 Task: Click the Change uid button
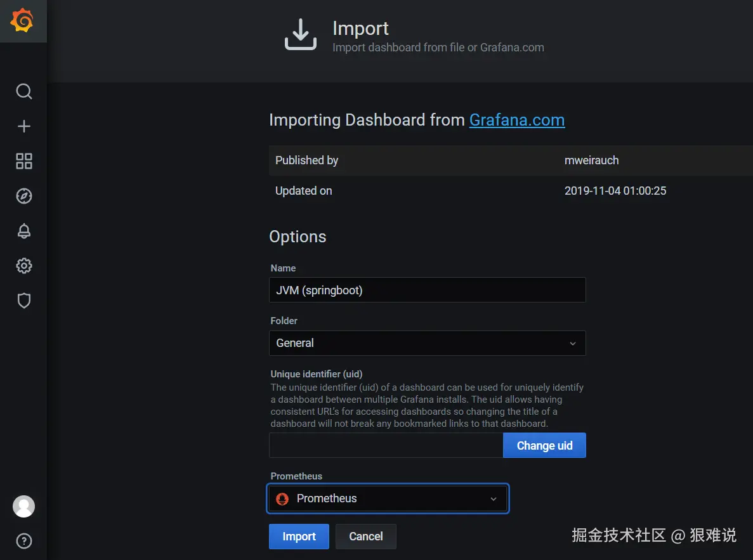544,445
